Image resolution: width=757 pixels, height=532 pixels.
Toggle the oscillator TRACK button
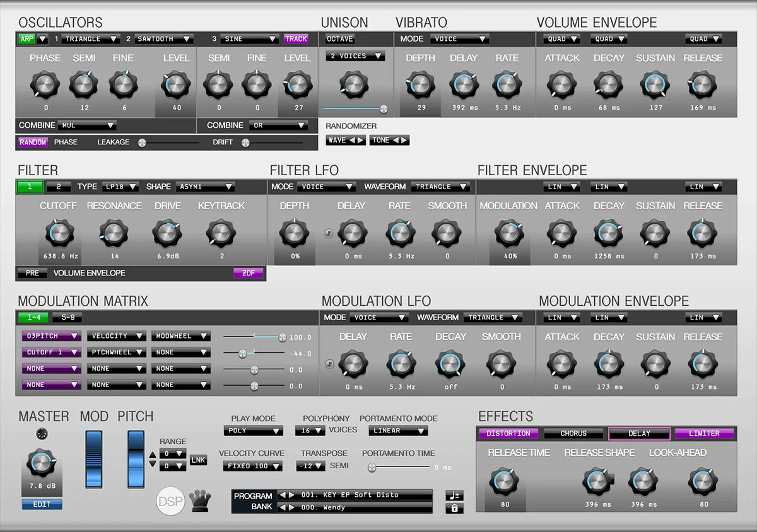[296, 39]
